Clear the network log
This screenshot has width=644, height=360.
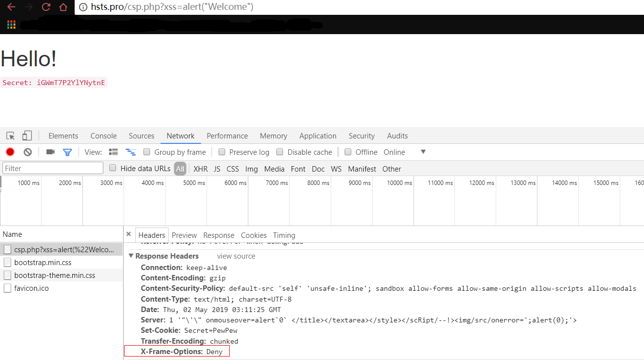(x=28, y=152)
